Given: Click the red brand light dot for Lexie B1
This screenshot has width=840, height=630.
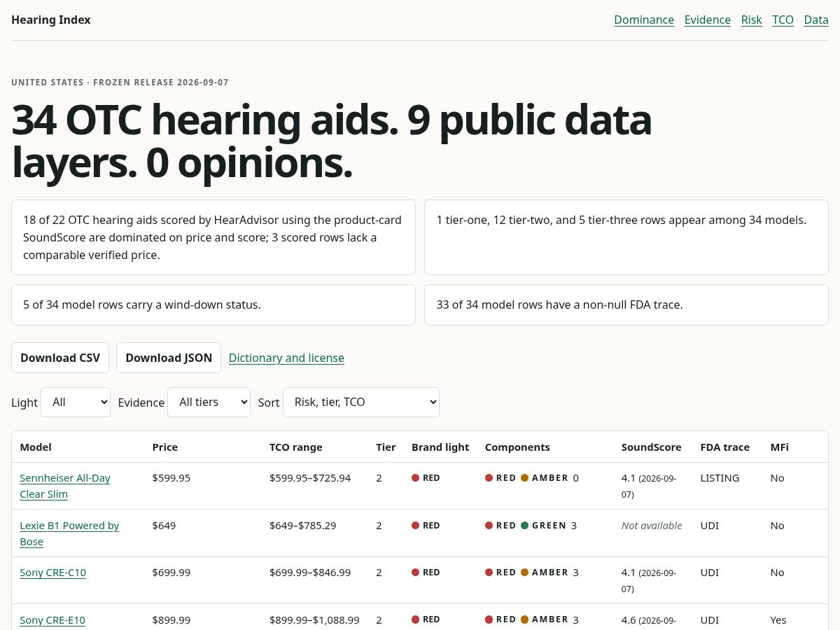Looking at the screenshot, I should click(x=416, y=526).
